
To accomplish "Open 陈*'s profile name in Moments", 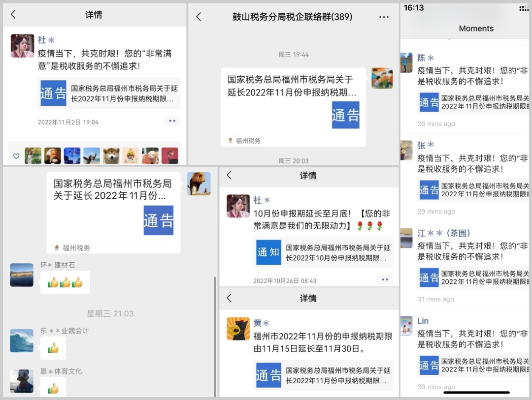I will coord(426,58).
